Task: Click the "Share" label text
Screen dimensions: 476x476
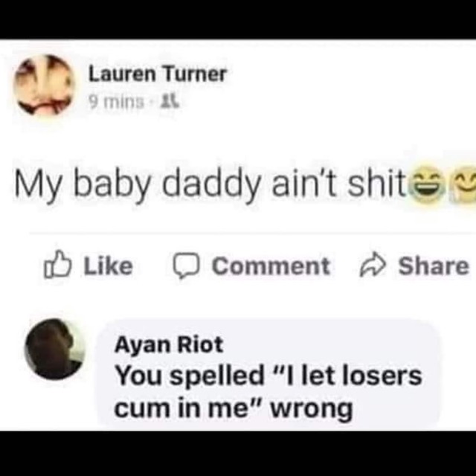Action: pos(434,266)
